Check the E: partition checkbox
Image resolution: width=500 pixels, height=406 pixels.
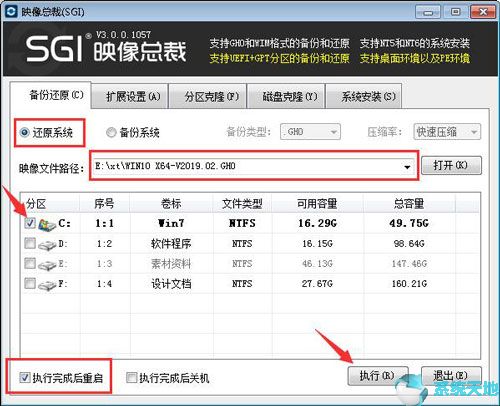pos(30,263)
